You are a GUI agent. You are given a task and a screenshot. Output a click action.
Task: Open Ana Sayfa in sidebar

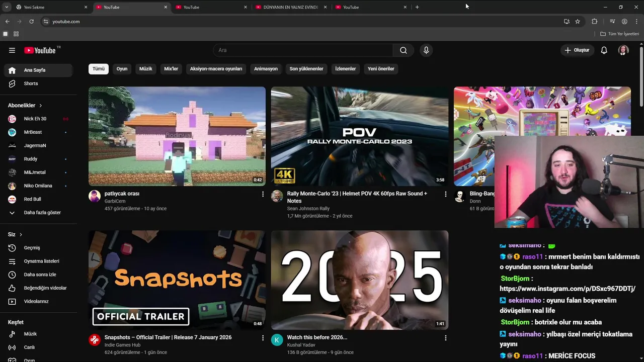tap(39, 70)
